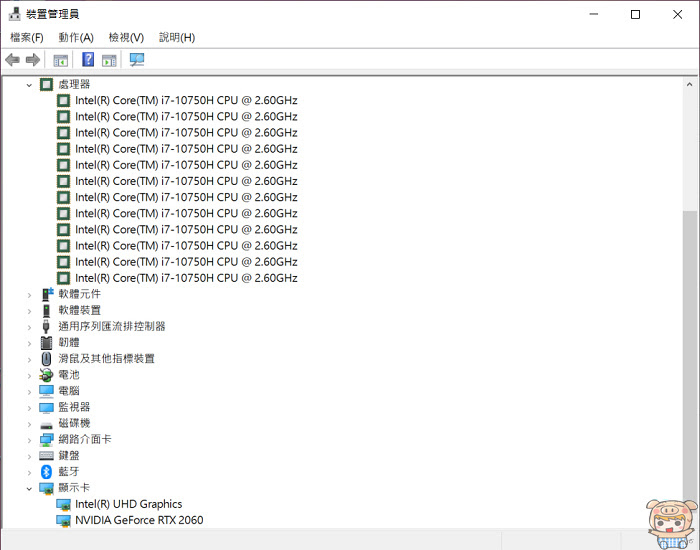Open the Help question mark icon
700x550 pixels.
point(88,59)
